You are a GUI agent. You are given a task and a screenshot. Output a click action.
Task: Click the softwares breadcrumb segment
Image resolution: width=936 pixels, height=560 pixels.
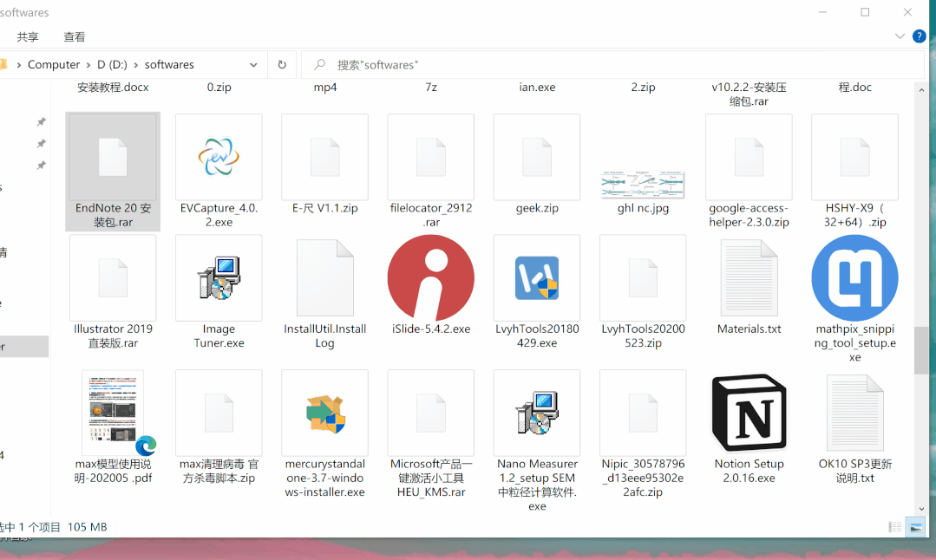tap(169, 64)
